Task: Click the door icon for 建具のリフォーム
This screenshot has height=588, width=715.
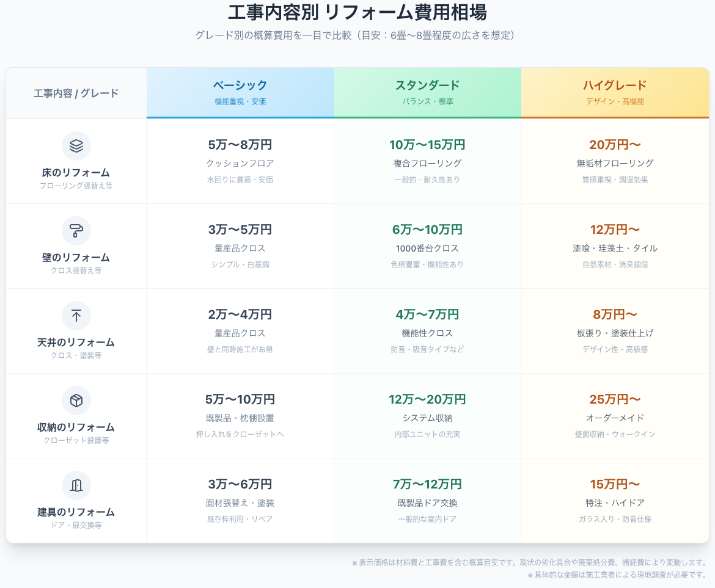Action: pyautogui.click(x=76, y=485)
